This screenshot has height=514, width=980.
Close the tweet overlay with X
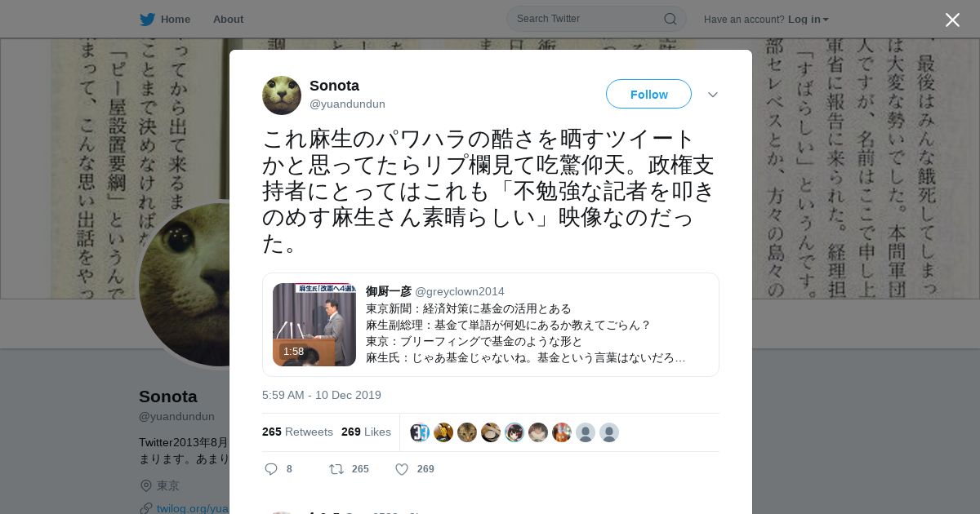point(952,20)
